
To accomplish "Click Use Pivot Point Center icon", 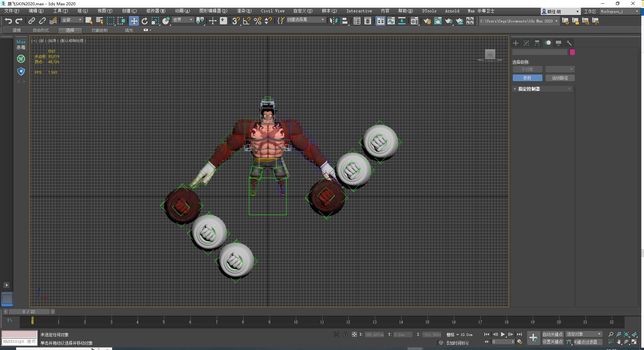I will [x=200, y=21].
